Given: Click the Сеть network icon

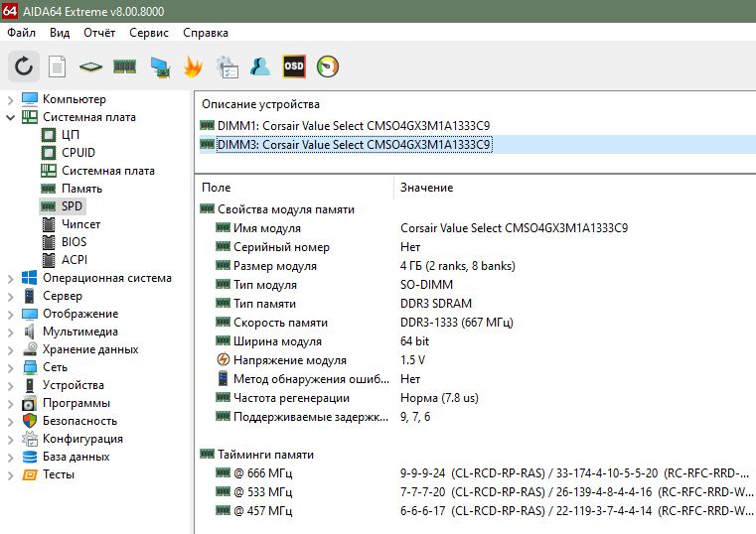Looking at the screenshot, I should [x=30, y=367].
